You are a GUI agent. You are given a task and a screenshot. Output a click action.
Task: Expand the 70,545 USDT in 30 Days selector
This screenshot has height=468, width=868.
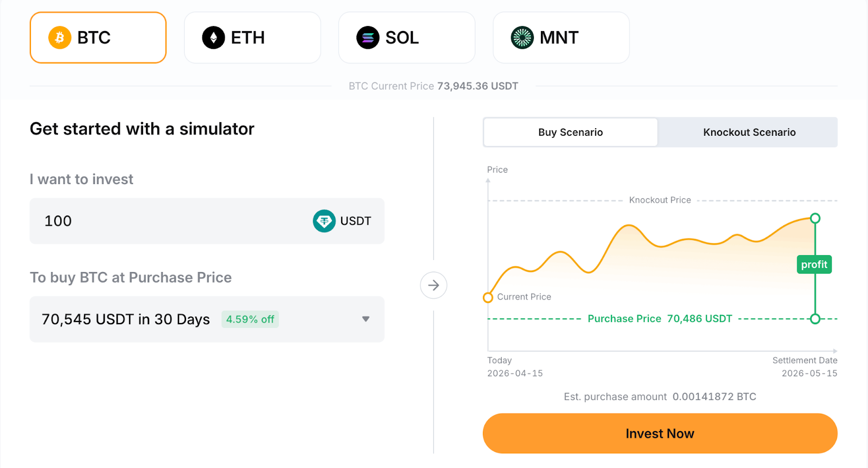click(x=207, y=319)
